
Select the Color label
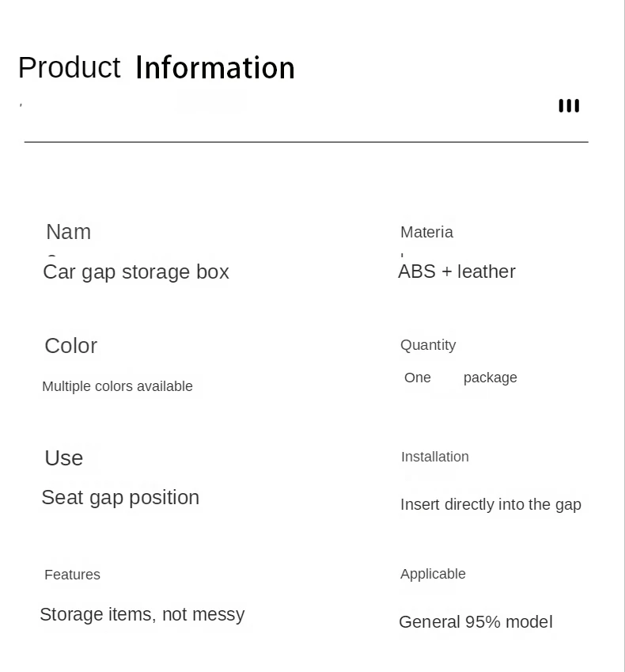click(71, 346)
